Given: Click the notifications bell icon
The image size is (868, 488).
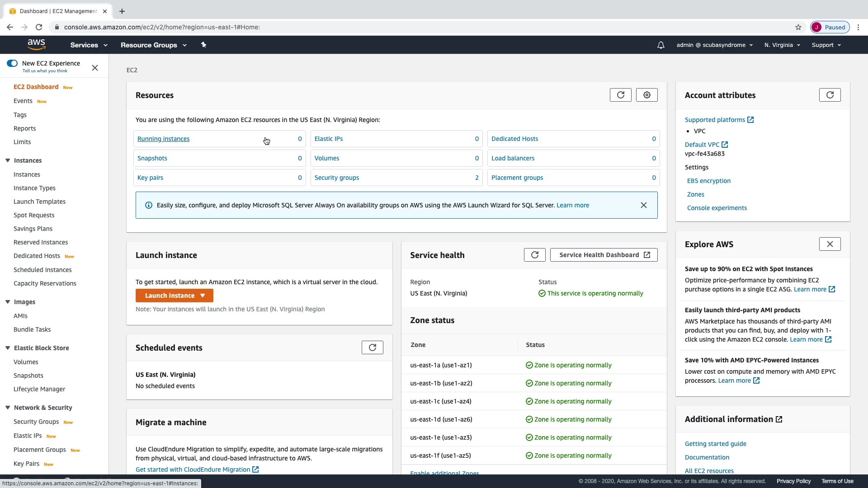Looking at the screenshot, I should [x=660, y=45].
